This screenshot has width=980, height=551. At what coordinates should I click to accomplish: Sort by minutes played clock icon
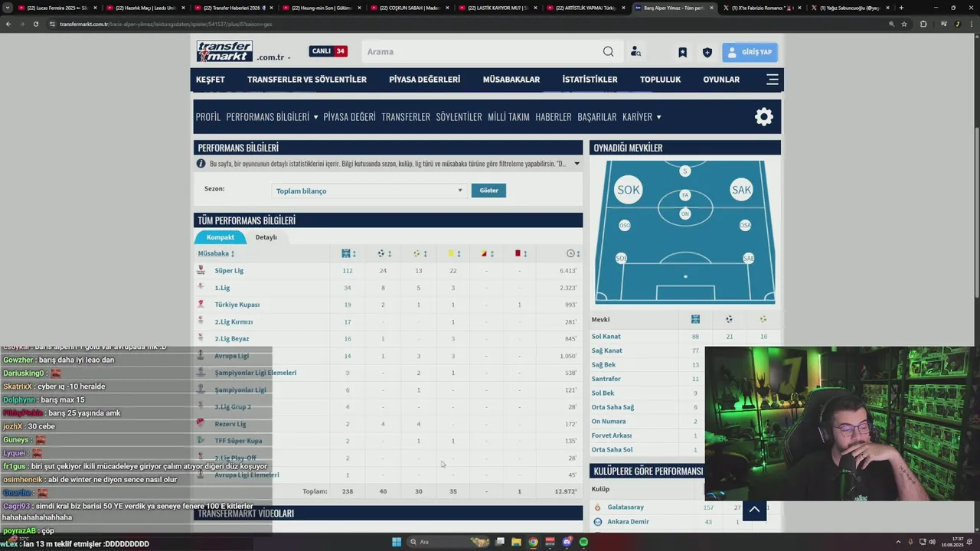click(572, 253)
